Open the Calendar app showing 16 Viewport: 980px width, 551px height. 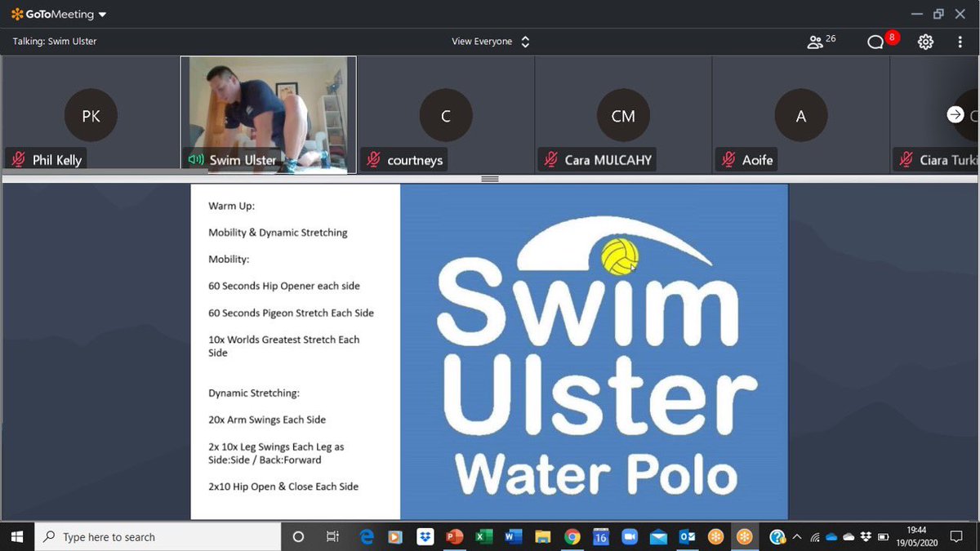(x=600, y=536)
